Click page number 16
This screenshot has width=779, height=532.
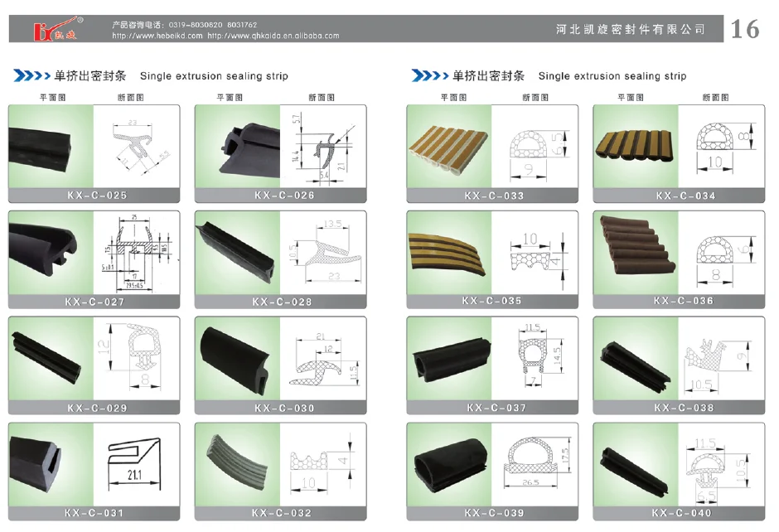pos(745,29)
